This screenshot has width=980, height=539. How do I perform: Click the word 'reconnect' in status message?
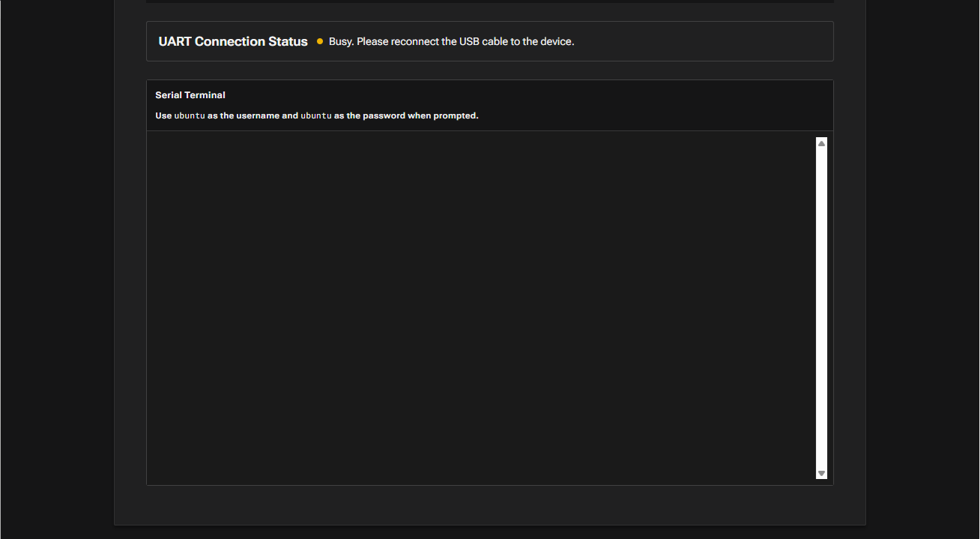(414, 41)
